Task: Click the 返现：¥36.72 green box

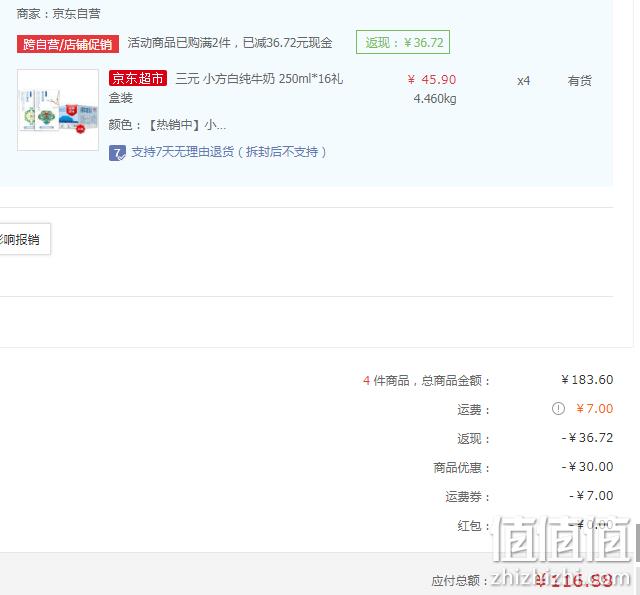Action: (x=403, y=42)
